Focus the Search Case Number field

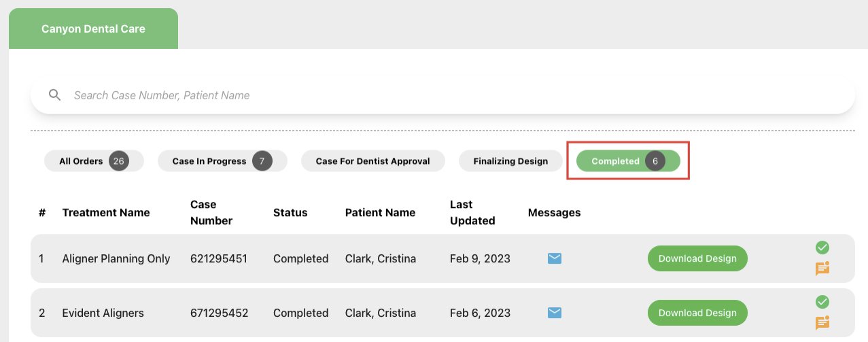click(442, 95)
